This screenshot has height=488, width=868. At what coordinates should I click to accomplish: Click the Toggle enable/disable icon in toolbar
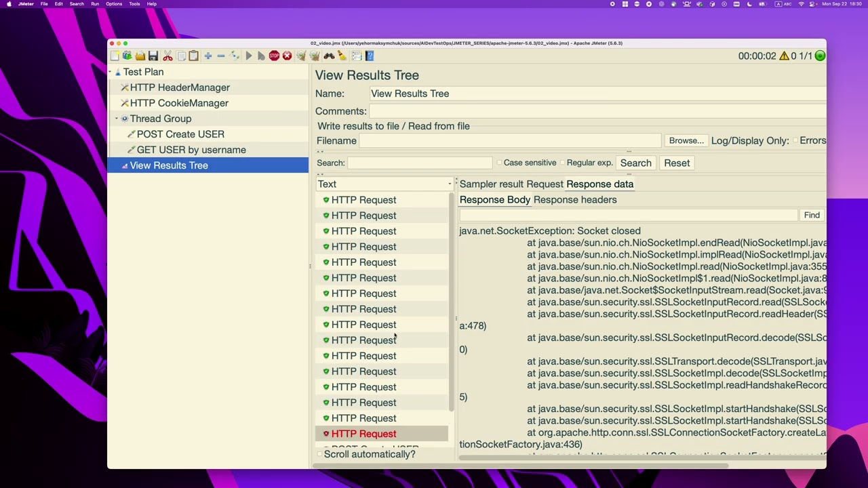click(235, 56)
